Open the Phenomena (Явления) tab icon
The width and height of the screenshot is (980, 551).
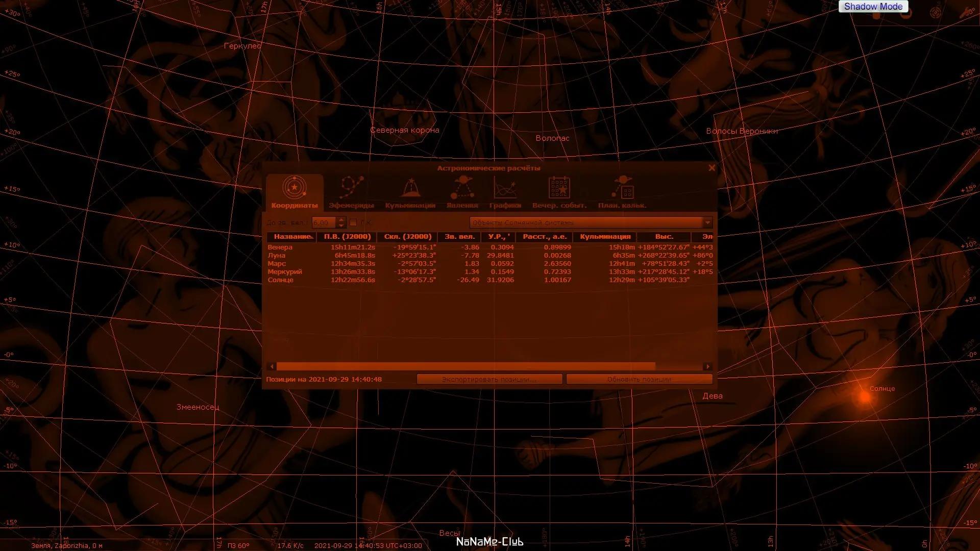coord(462,187)
